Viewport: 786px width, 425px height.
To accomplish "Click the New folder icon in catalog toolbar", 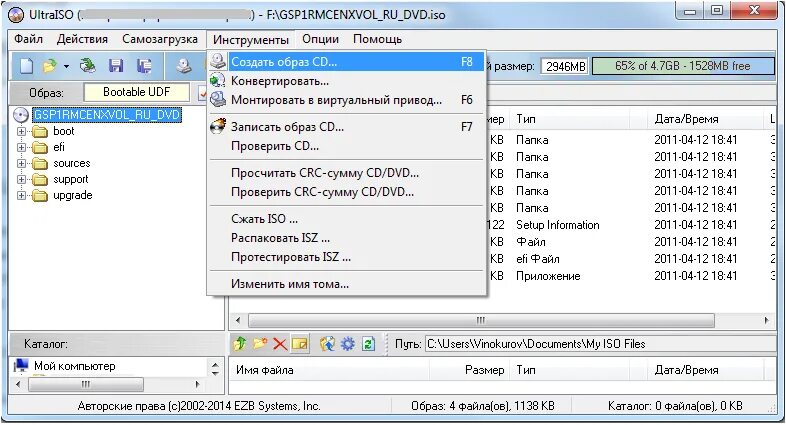I will [260, 344].
